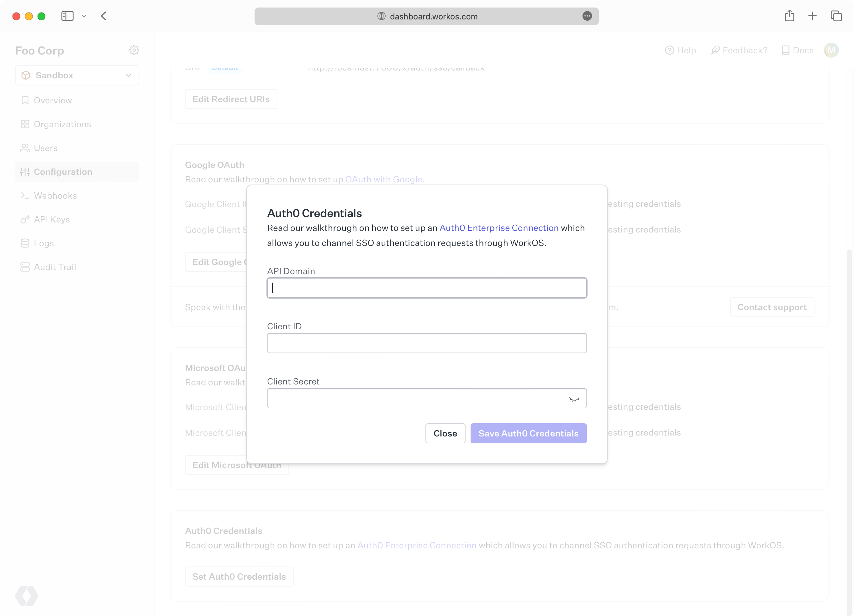Open the Sandbox environment dropdown

[x=77, y=75]
